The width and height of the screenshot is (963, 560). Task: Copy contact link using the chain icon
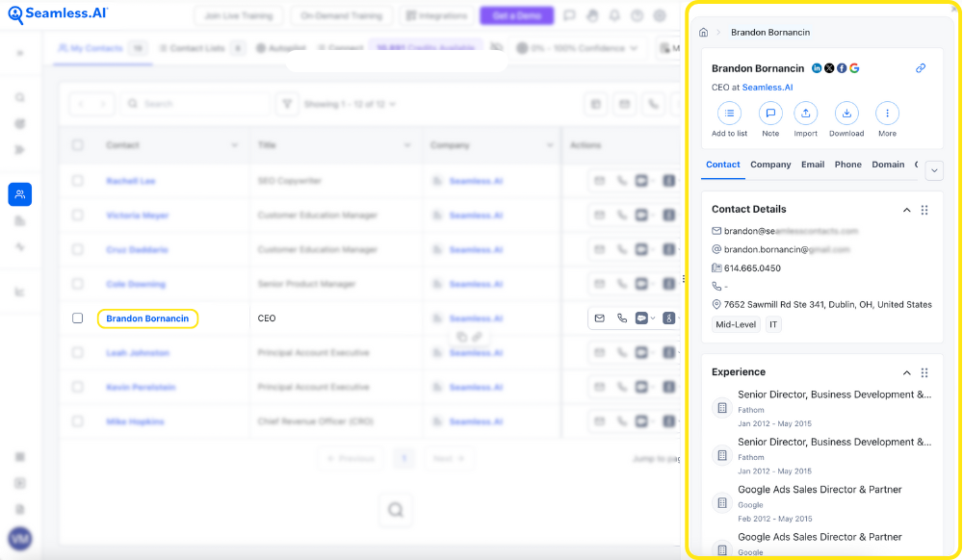tap(920, 68)
